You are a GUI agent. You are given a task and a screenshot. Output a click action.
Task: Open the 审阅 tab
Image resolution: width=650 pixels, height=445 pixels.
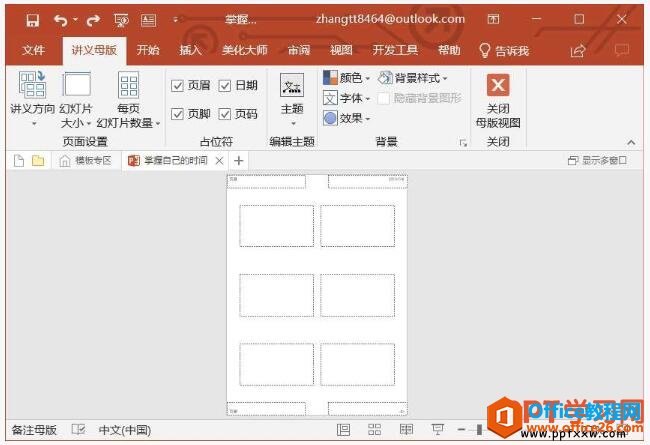click(299, 50)
